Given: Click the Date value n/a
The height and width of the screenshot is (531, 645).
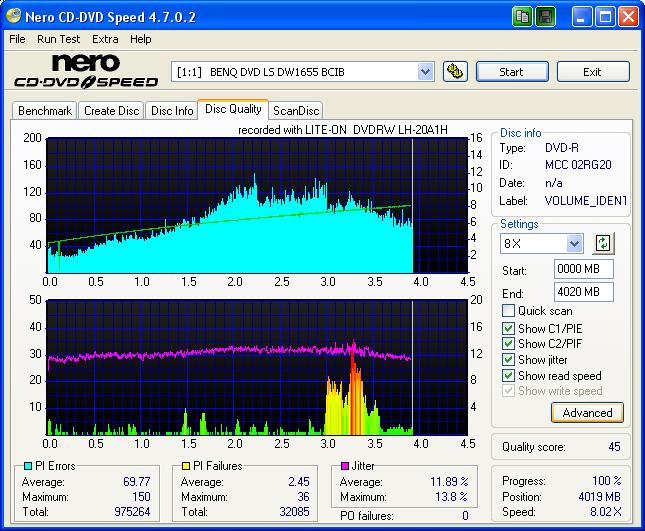Looking at the screenshot, I should point(554,183).
